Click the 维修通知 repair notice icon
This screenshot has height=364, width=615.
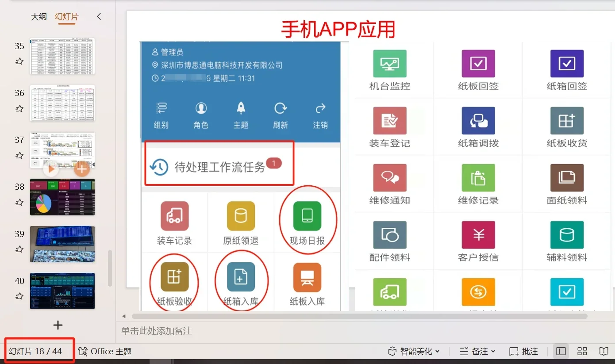pos(390,177)
